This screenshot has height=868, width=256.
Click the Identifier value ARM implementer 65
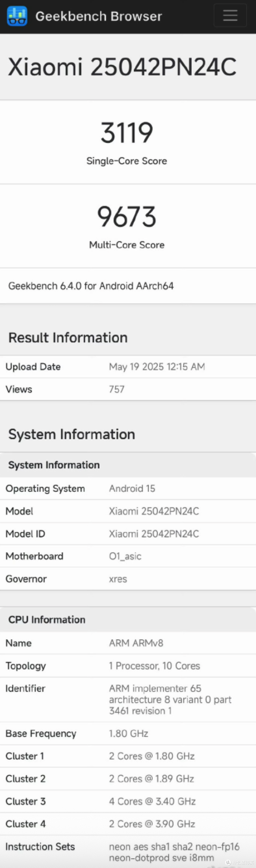[x=170, y=699]
